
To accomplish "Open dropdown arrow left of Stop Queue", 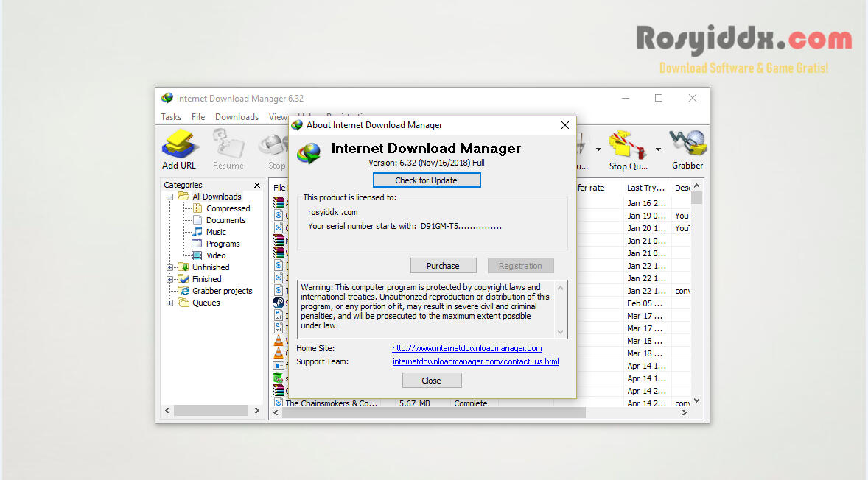I will (598, 149).
